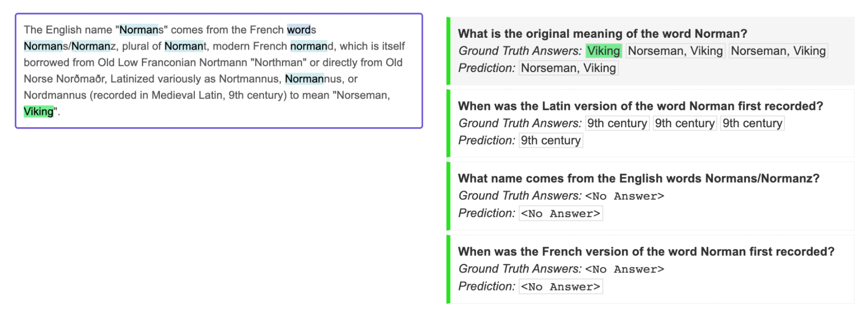Screen dimensions: 868x318
Task: Select the highlighted "normand" in the passage
Action: 311,46
